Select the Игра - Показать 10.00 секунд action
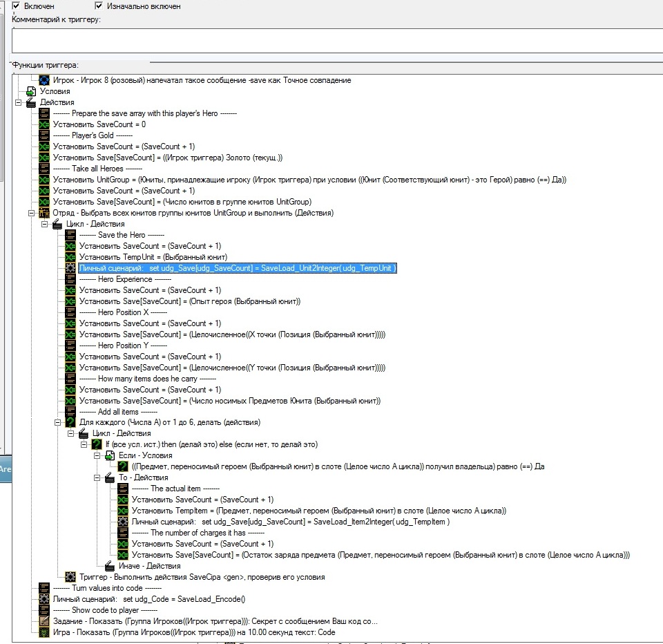Screen dimensions: 663x644 tap(194, 632)
